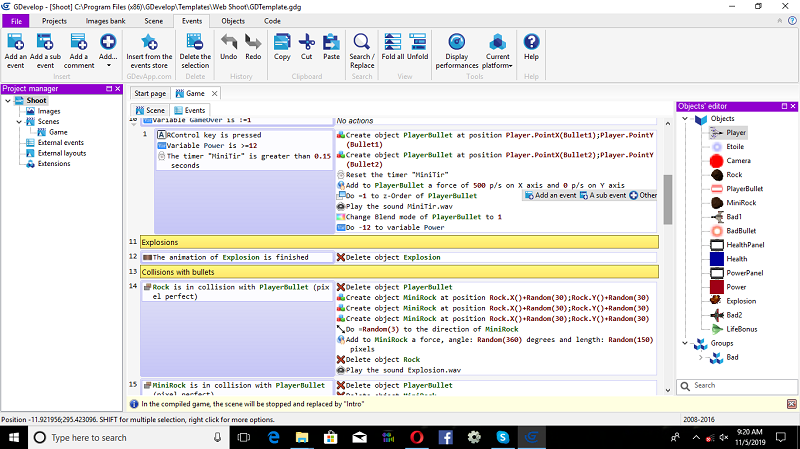Click the Objects' editor search field
The height and width of the screenshot is (449, 800).
click(738, 385)
